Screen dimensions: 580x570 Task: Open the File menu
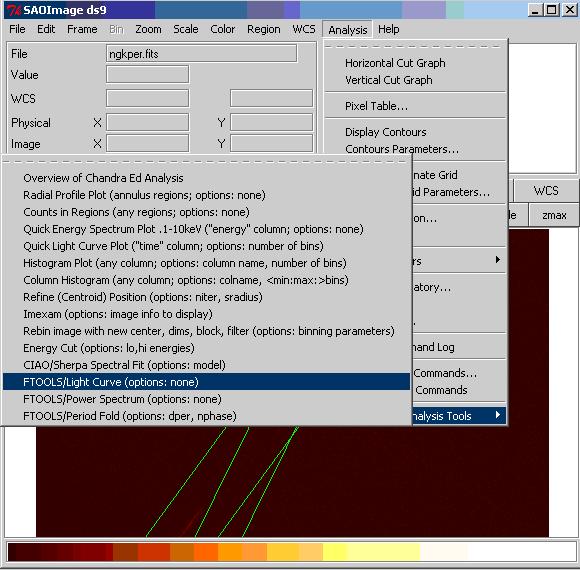pos(17,29)
